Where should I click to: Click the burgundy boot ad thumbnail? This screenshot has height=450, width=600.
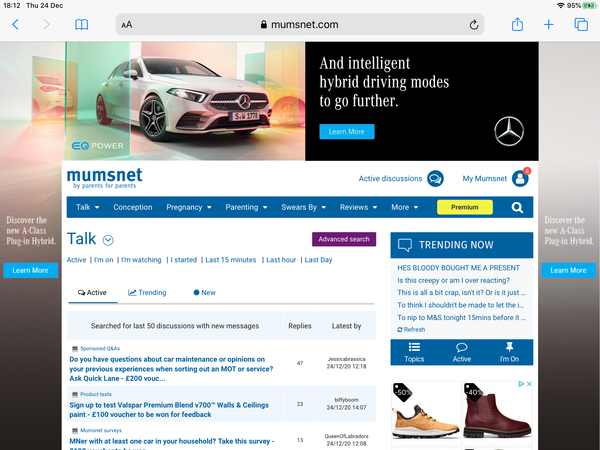pyautogui.click(x=497, y=414)
